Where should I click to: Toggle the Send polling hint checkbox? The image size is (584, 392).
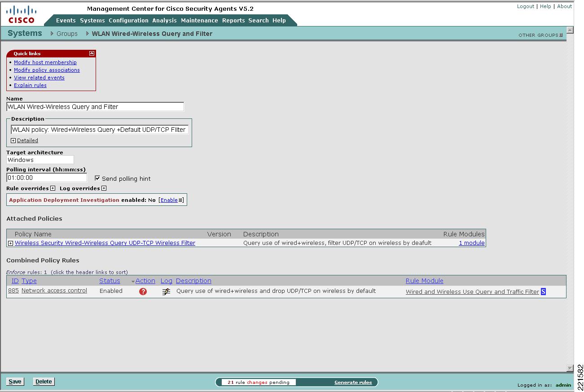[97, 178]
